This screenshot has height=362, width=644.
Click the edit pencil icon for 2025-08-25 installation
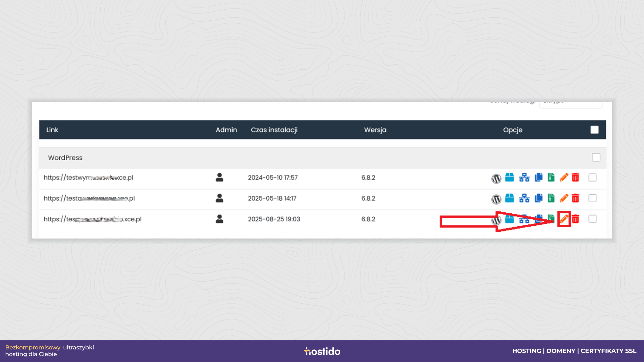[564, 219]
